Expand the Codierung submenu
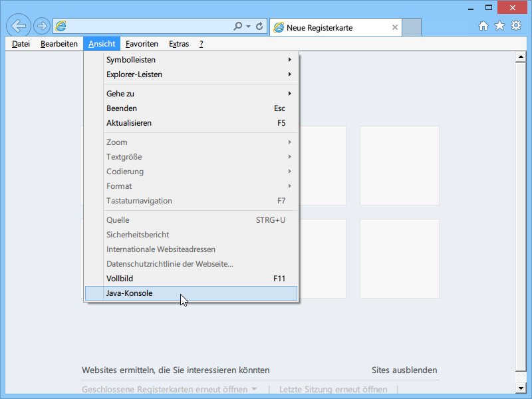532x399 pixels. (191, 172)
